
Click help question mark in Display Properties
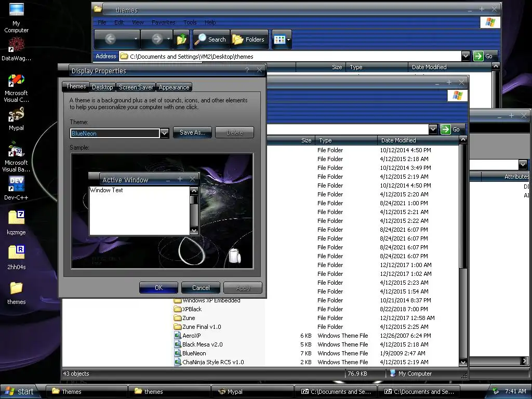pos(247,70)
